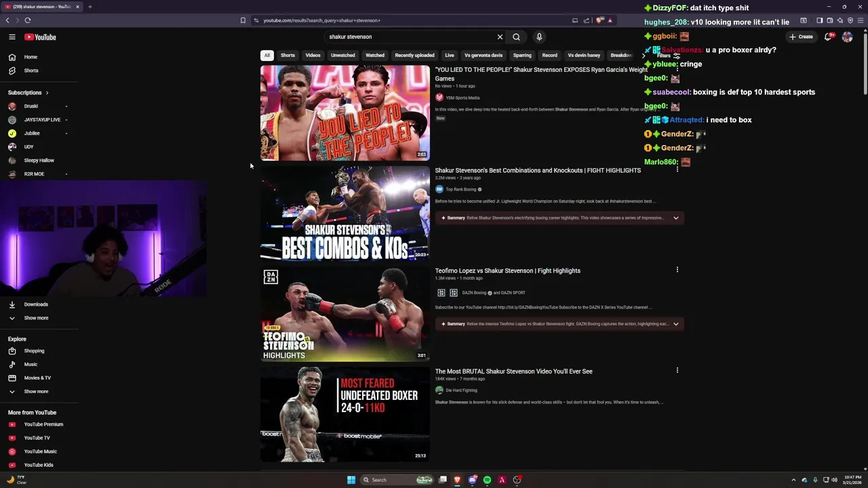Select the Unwatched filter chip
868x488 pixels.
point(343,56)
